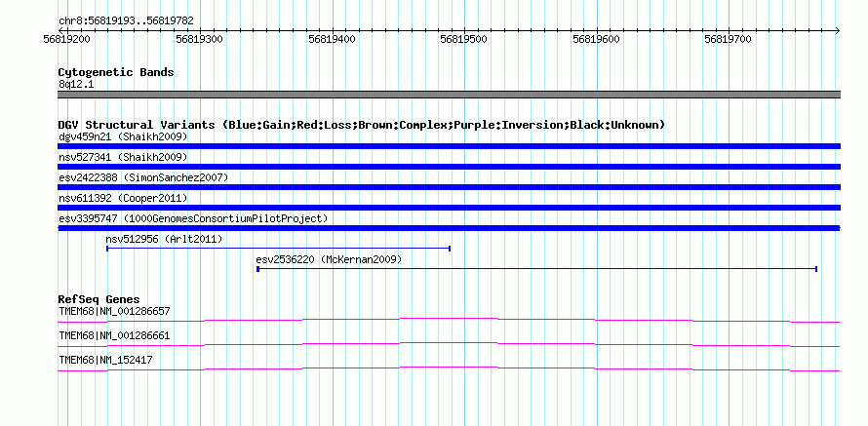Viewport: 868px width, 426px height.
Task: Click gene label TMEM68|NM_001286661
Action: 114,335
